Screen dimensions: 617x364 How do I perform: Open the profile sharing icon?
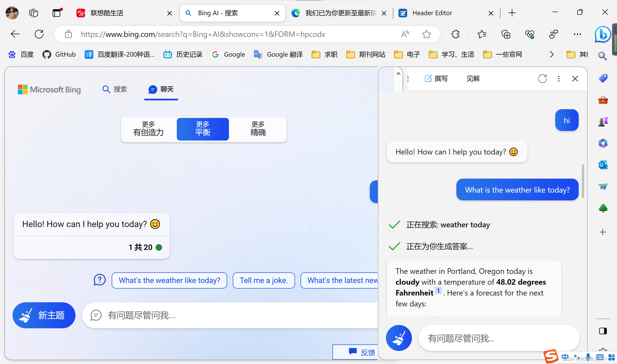coord(553,34)
